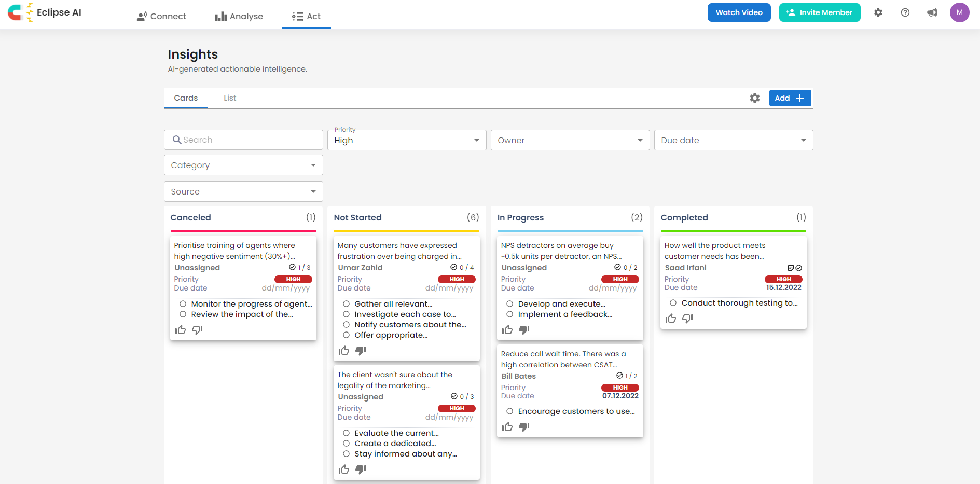Mark 'Gather all relevant' task as done
Screen dimensions: 980x484
(347, 304)
